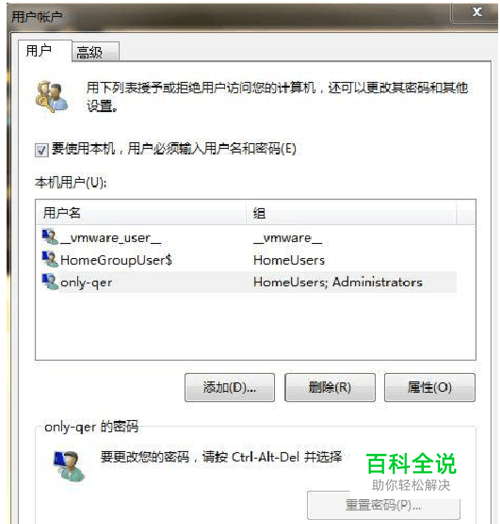
Task: Click the 删除(R) button
Action: click(x=330, y=388)
